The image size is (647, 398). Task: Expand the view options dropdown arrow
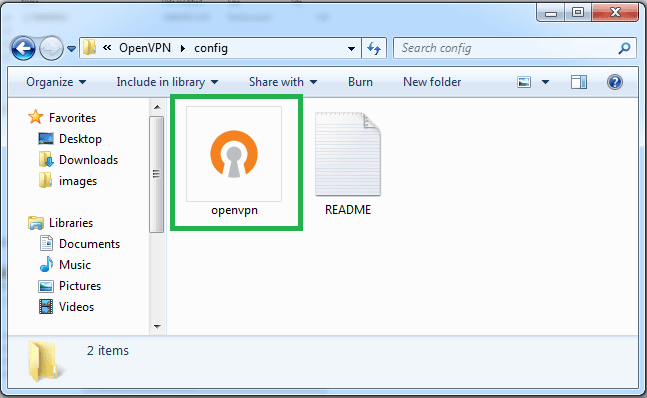(545, 82)
